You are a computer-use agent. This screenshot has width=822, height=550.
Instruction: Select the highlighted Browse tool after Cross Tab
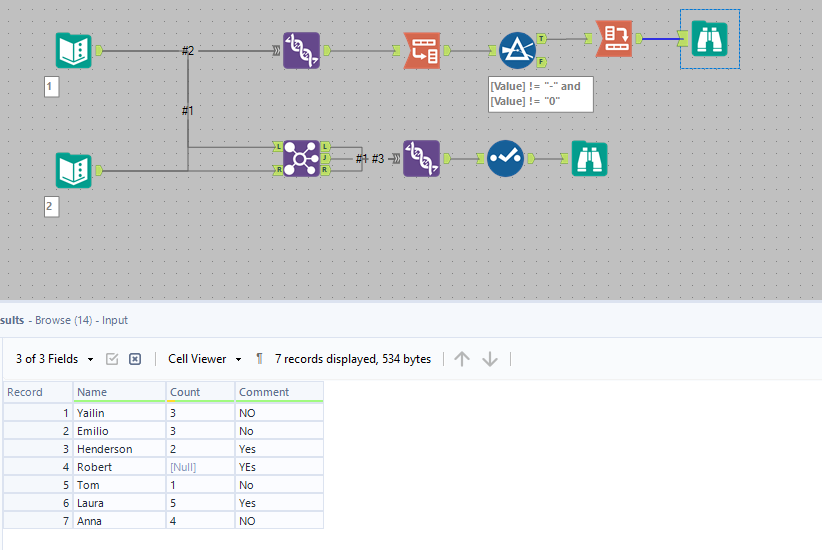click(x=710, y=39)
